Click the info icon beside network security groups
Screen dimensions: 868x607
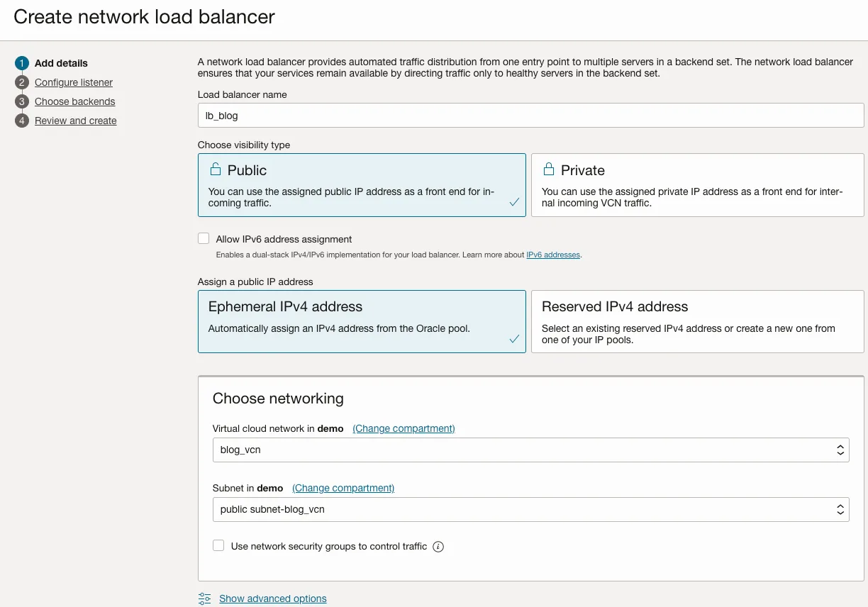438,547
